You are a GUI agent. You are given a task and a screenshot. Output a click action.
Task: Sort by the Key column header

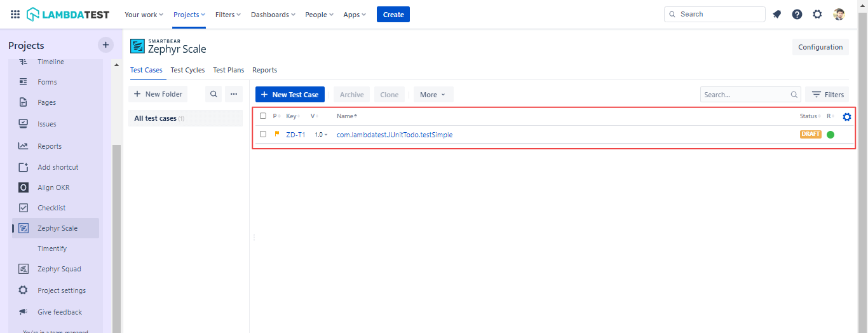click(x=293, y=116)
